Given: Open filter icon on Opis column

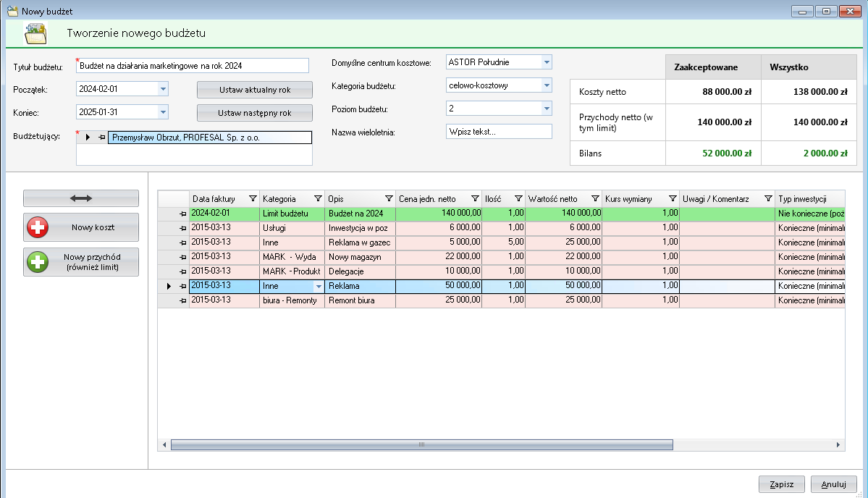Looking at the screenshot, I should (389, 198).
